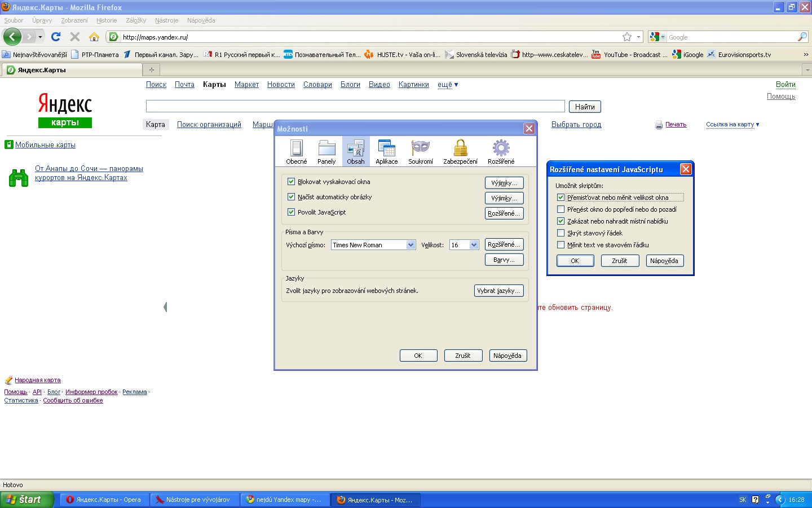Open the Panely options panel
The image size is (812, 508).
326,152
